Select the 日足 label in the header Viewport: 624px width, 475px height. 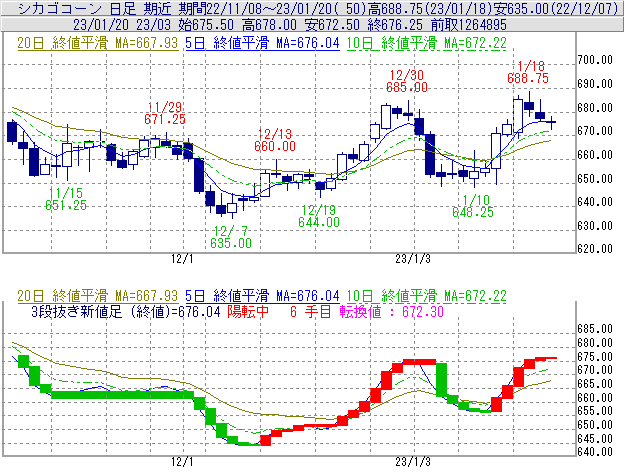(x=123, y=8)
